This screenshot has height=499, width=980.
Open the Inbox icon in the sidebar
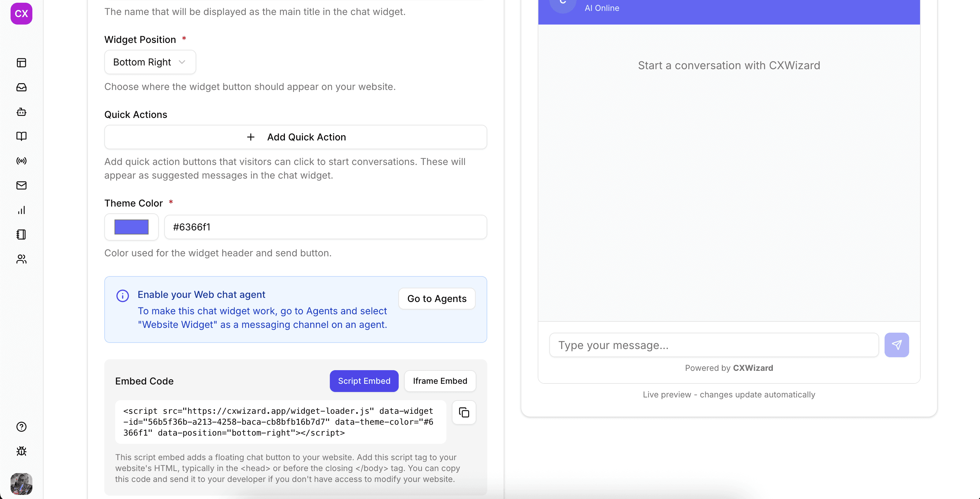coord(21,87)
